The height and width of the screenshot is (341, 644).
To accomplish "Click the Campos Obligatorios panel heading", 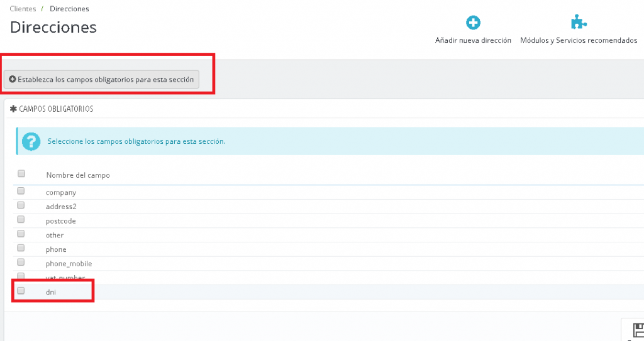I will pyautogui.click(x=56, y=109).
